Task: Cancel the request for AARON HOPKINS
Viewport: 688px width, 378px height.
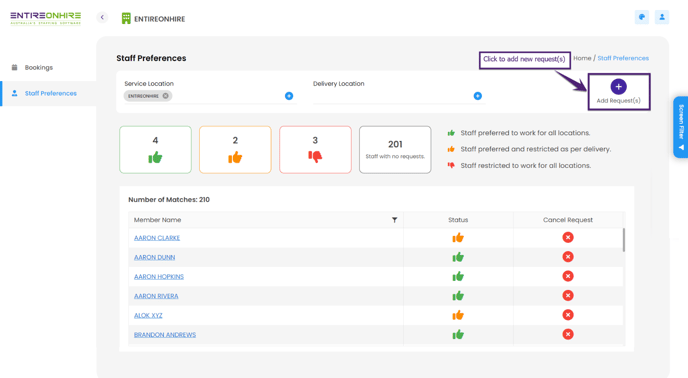Action: (568, 276)
